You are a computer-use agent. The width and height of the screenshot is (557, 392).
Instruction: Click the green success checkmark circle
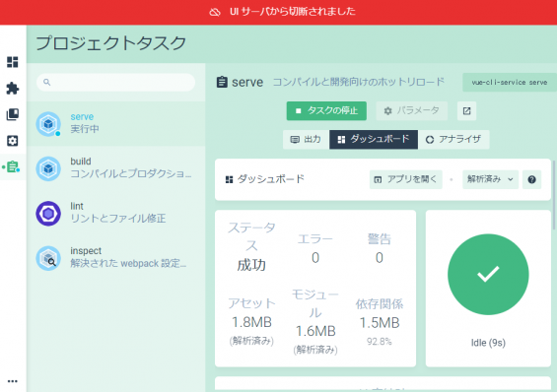488,274
